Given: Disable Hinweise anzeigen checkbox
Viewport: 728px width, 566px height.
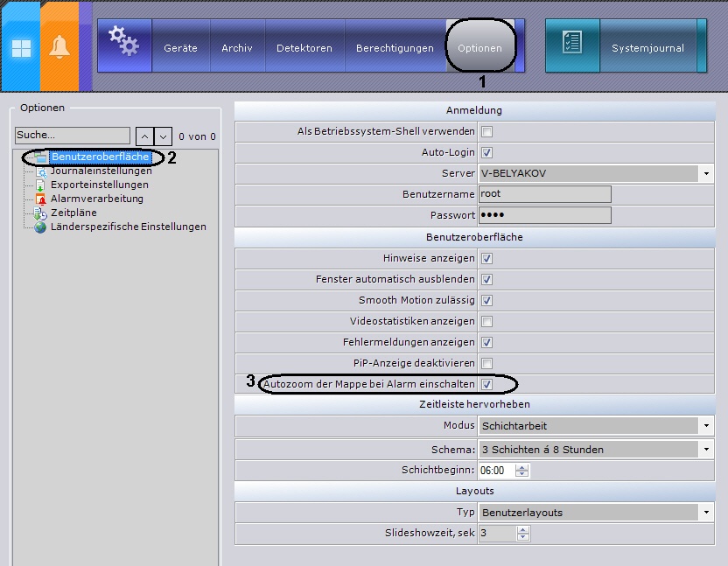Looking at the screenshot, I should [486, 259].
